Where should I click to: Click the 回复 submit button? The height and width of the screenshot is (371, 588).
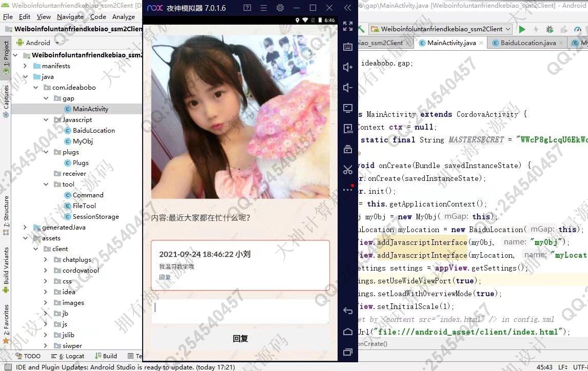(240, 339)
